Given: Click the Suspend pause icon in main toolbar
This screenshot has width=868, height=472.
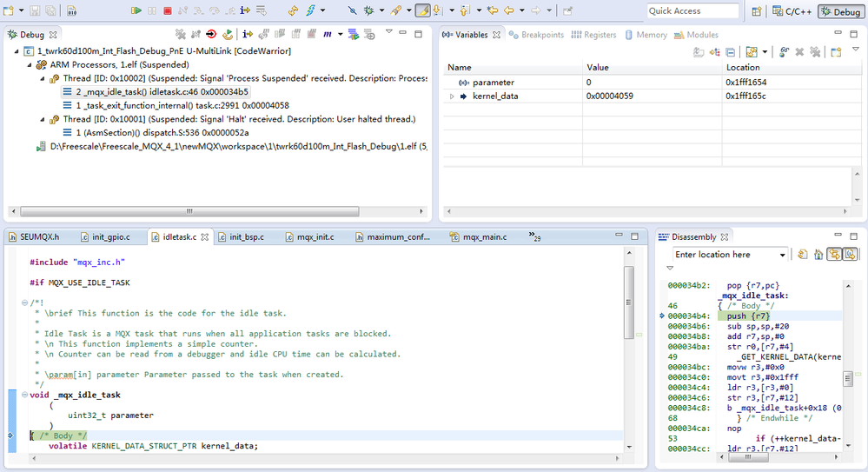Looking at the screenshot, I should pos(152,10).
